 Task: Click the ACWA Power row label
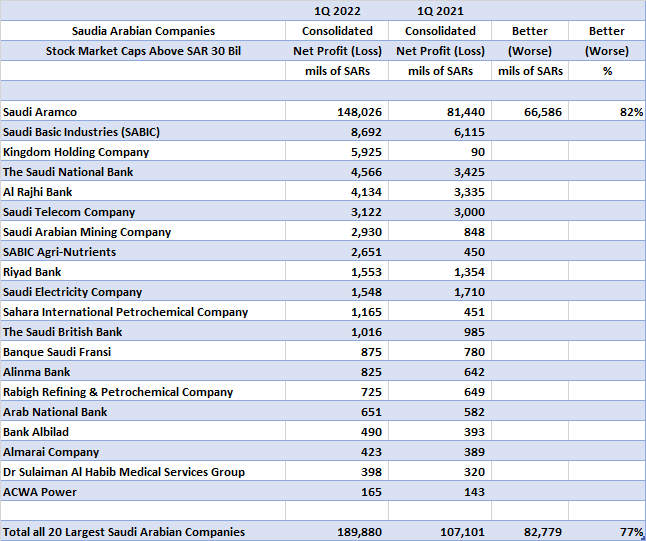tap(143, 491)
